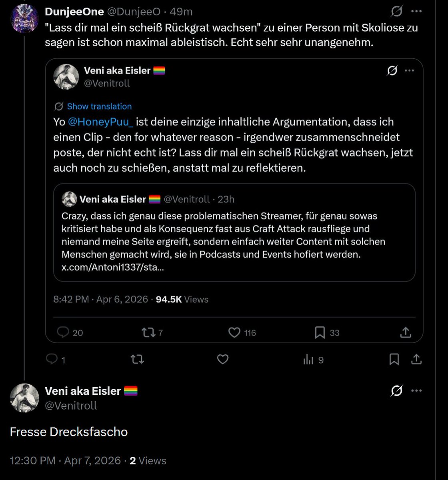Show translation of quoted post
This screenshot has height=480, width=448.
(x=99, y=106)
